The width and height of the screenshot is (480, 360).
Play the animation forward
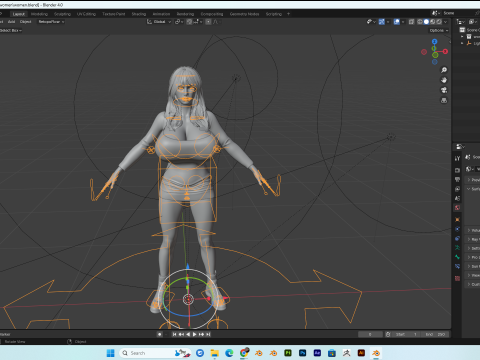pyautogui.click(x=195, y=334)
